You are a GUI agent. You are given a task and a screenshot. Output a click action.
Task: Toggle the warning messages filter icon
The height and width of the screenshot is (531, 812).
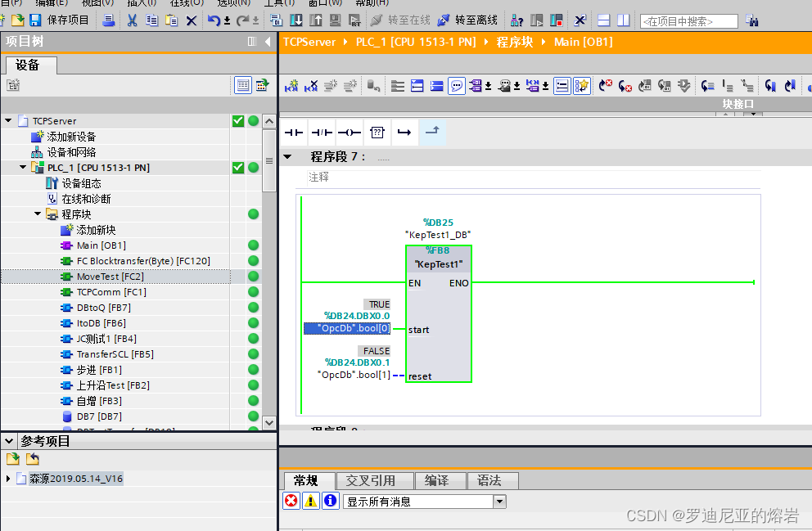point(310,501)
